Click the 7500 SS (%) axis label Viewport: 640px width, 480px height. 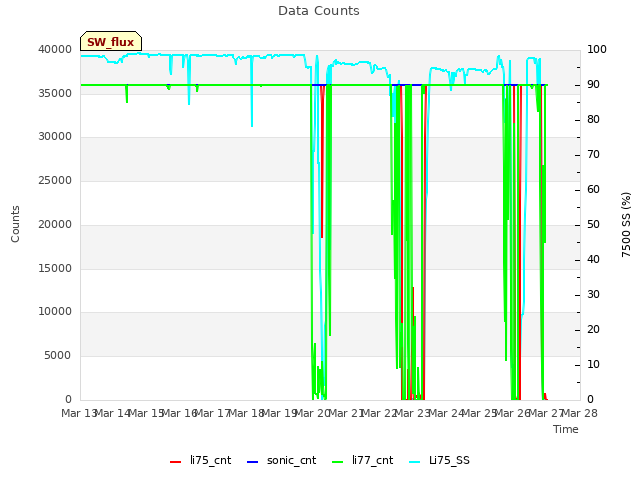coord(626,224)
